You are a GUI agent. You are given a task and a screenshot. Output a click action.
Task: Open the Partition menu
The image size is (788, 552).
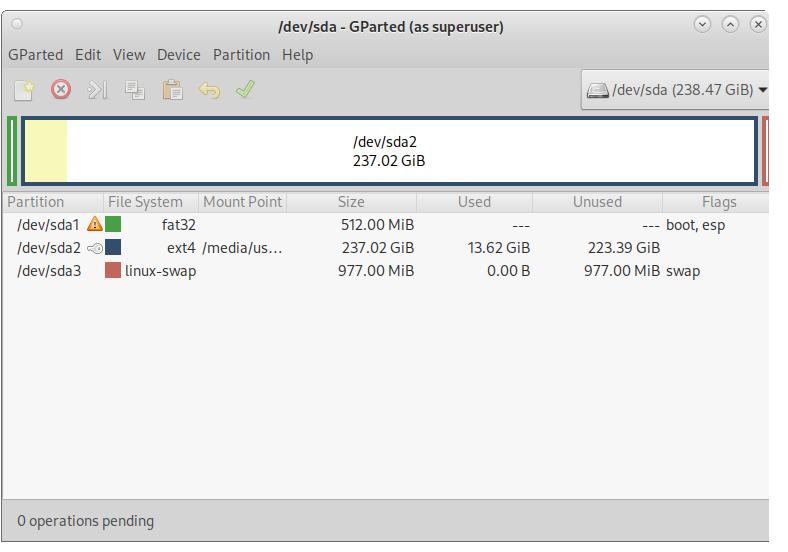[241, 55]
